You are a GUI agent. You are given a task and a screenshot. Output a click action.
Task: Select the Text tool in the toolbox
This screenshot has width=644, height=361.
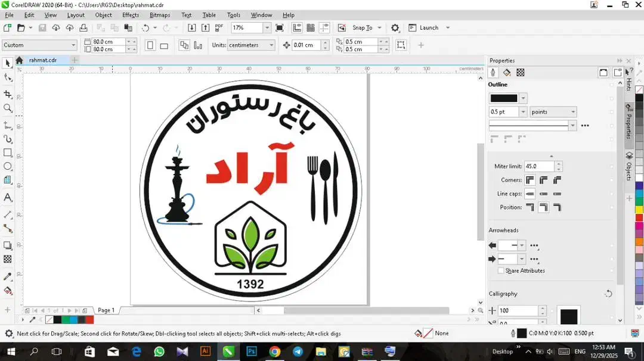[x=8, y=198]
